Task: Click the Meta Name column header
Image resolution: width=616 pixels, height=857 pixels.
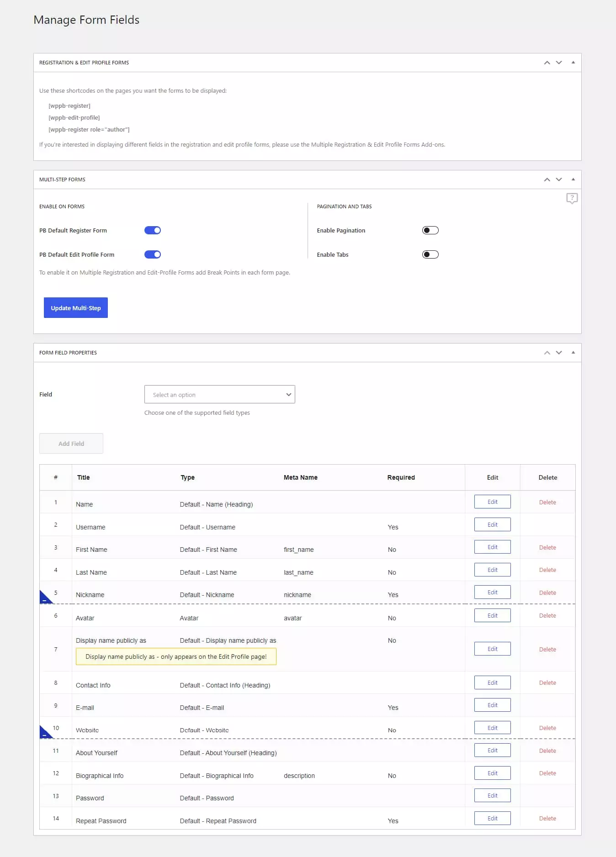Action: (300, 477)
